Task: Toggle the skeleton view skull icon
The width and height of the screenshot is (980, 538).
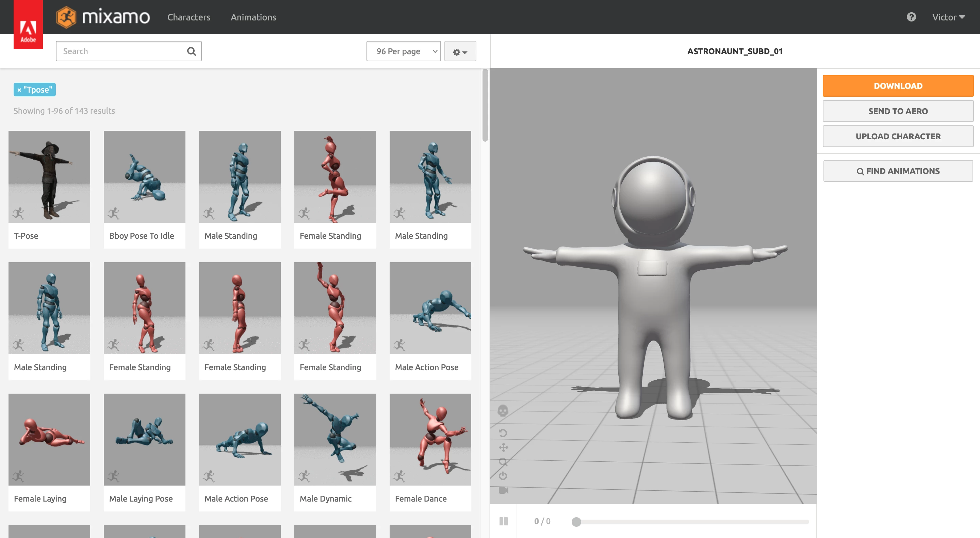Action: 503,410
